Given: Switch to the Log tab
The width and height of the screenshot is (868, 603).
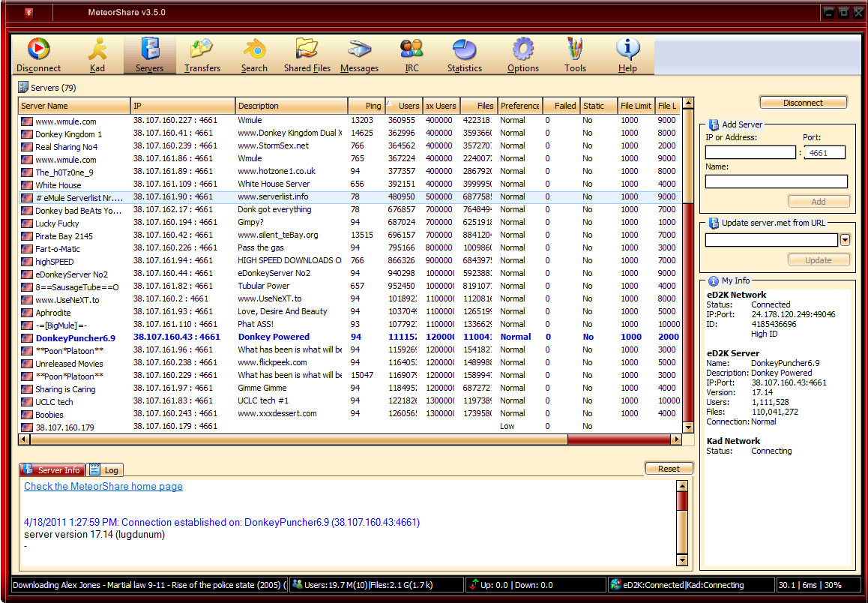Looking at the screenshot, I should [x=105, y=470].
